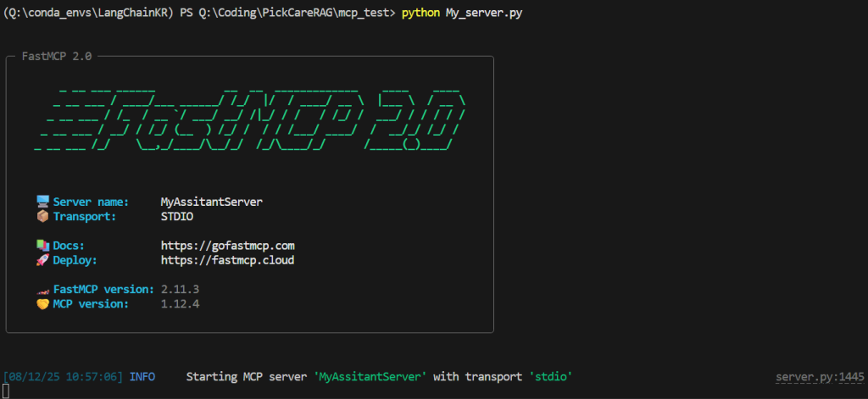
Task: Open the https://gofastmcp.com docs link
Action: [227, 246]
